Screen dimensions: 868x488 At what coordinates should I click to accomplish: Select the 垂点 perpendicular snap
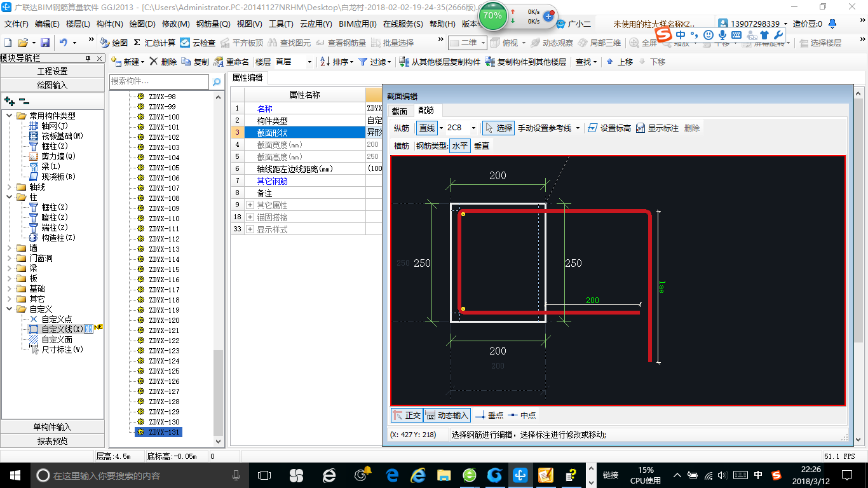point(489,415)
